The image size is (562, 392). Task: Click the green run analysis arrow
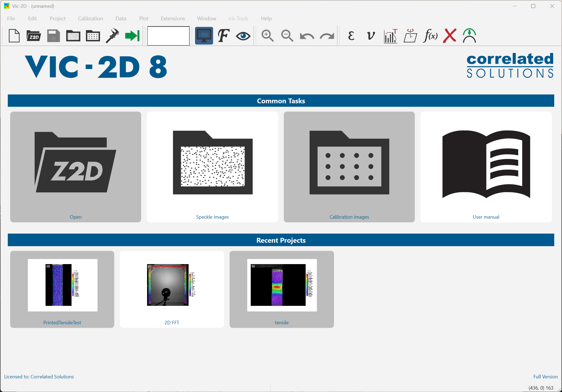click(132, 36)
